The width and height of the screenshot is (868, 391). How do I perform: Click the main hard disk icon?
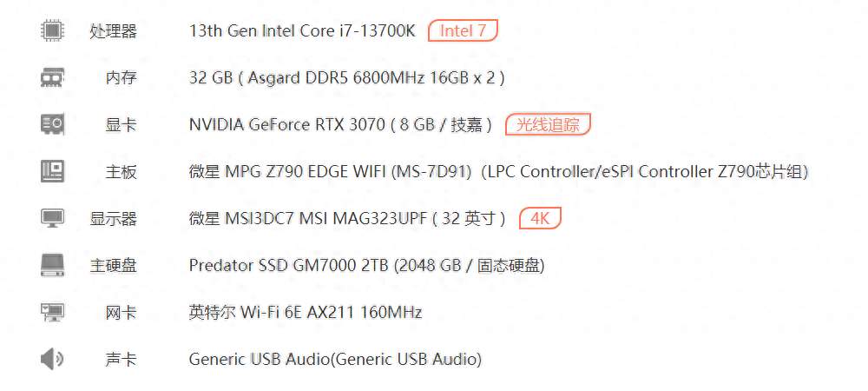(x=53, y=265)
